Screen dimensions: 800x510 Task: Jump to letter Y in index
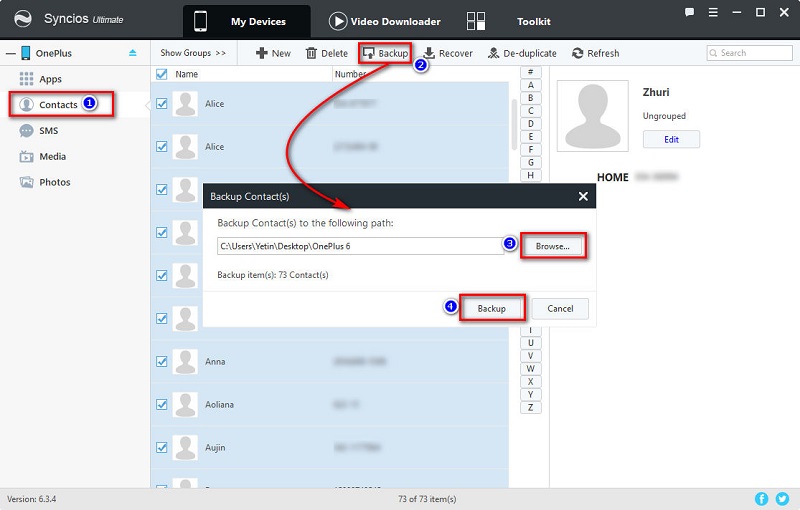click(531, 394)
